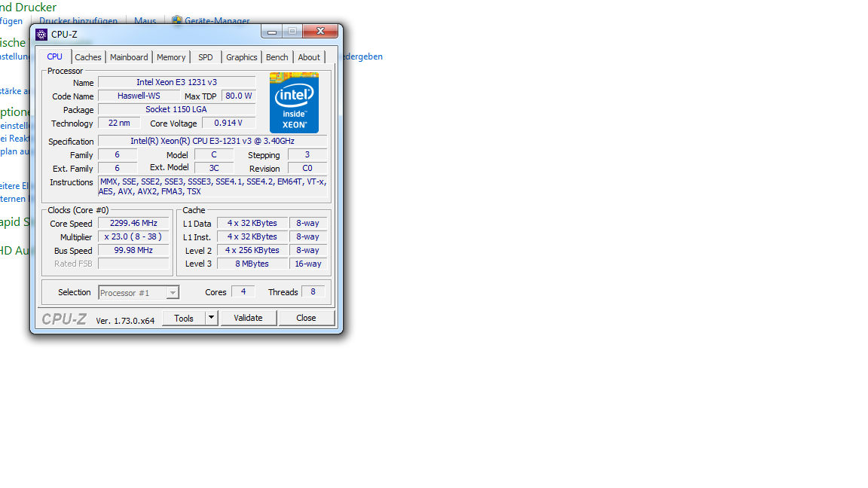Image resolution: width=868 pixels, height=488 pixels.
Task: Click the Level 3 value 8 MBytes
Action: coord(252,264)
